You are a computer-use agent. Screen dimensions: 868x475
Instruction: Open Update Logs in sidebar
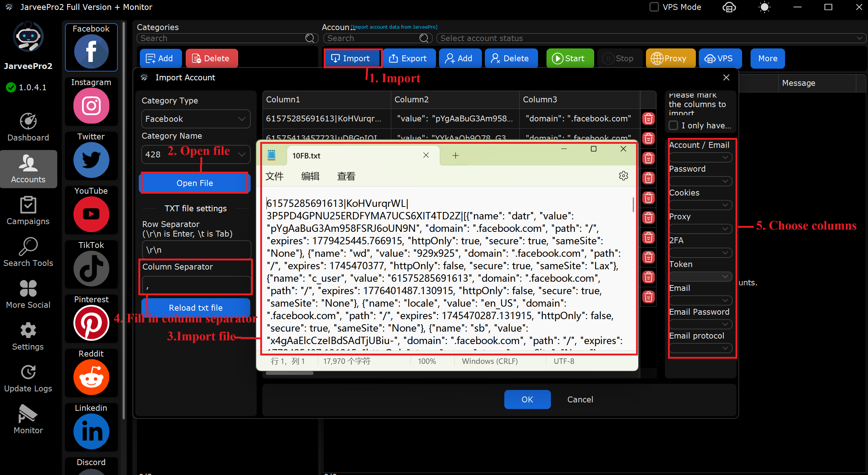pyautogui.click(x=28, y=378)
